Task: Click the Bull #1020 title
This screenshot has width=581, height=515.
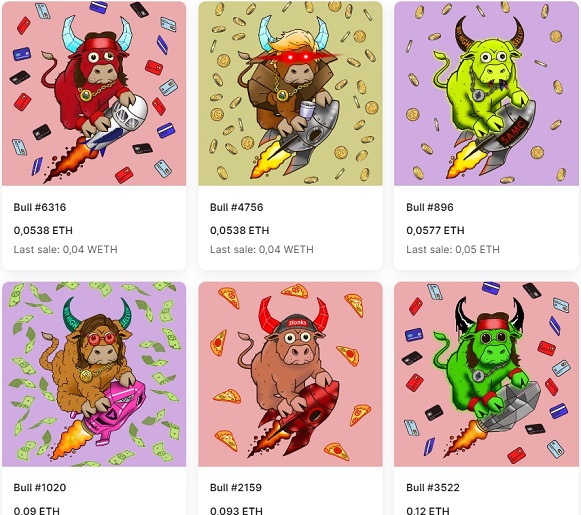Action: 40,488
